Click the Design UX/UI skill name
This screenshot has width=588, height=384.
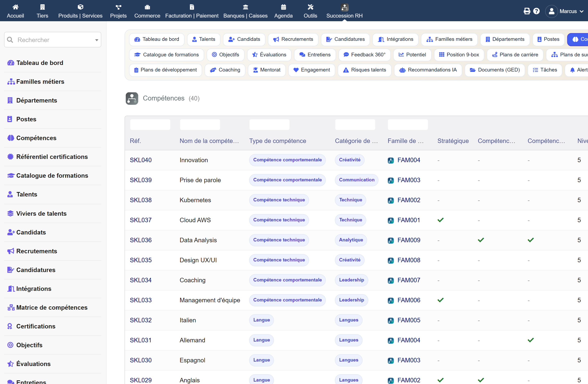click(x=198, y=260)
